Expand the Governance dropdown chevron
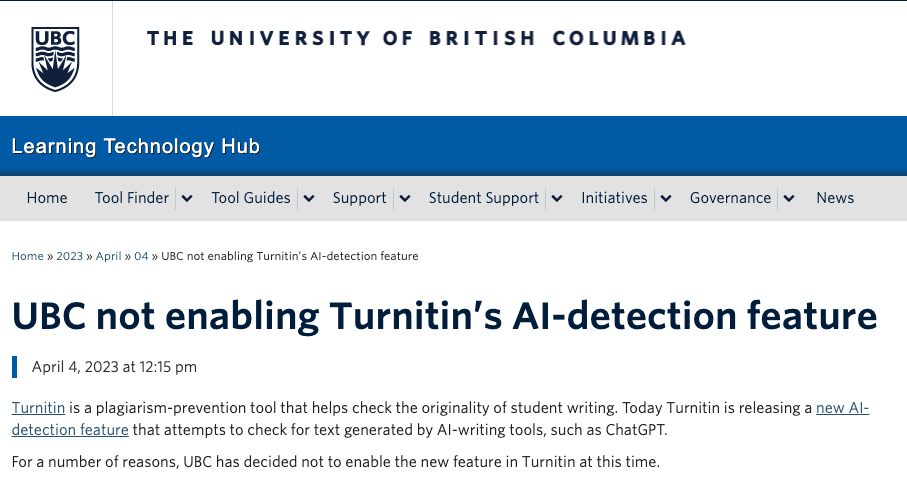The height and width of the screenshot is (491, 907). [x=789, y=198]
